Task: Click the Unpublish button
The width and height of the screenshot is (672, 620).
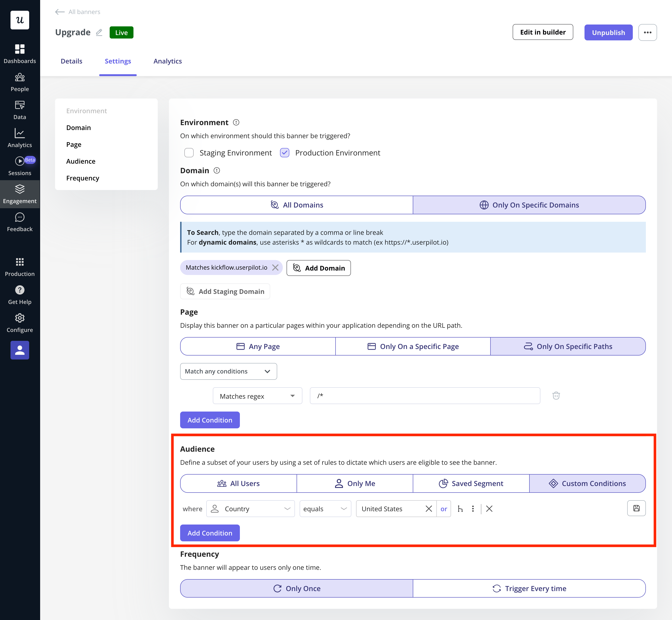Action: pyautogui.click(x=608, y=32)
